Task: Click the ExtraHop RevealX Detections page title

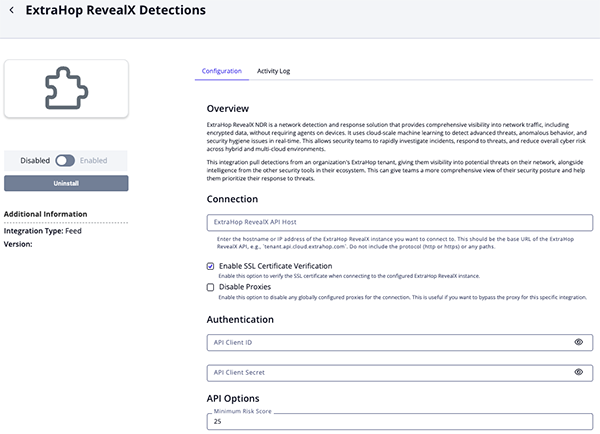Action: point(114,11)
